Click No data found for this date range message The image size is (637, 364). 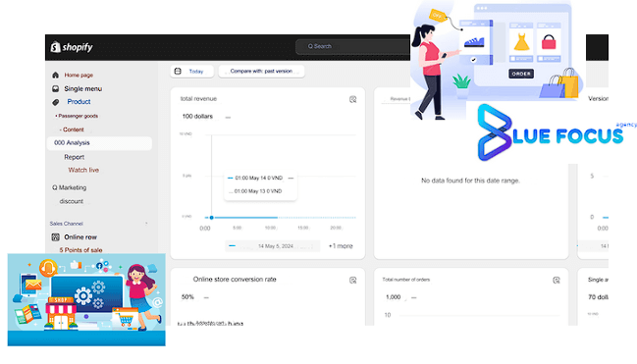(x=470, y=181)
